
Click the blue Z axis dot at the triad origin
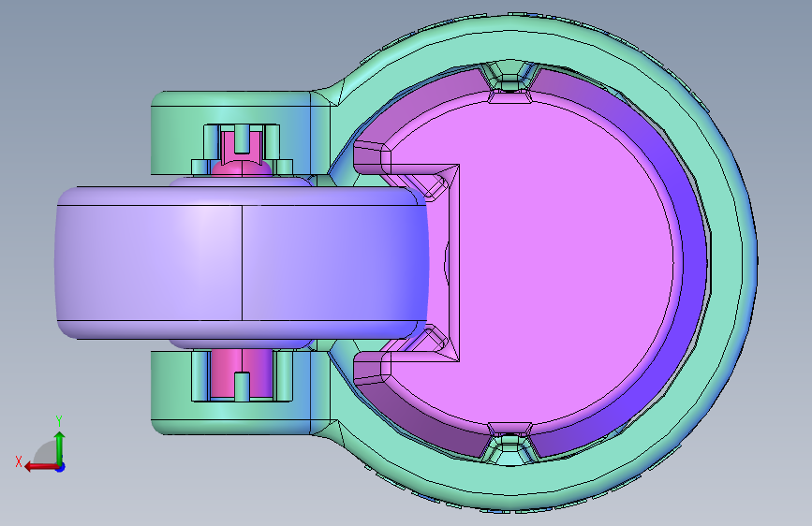tap(61, 467)
